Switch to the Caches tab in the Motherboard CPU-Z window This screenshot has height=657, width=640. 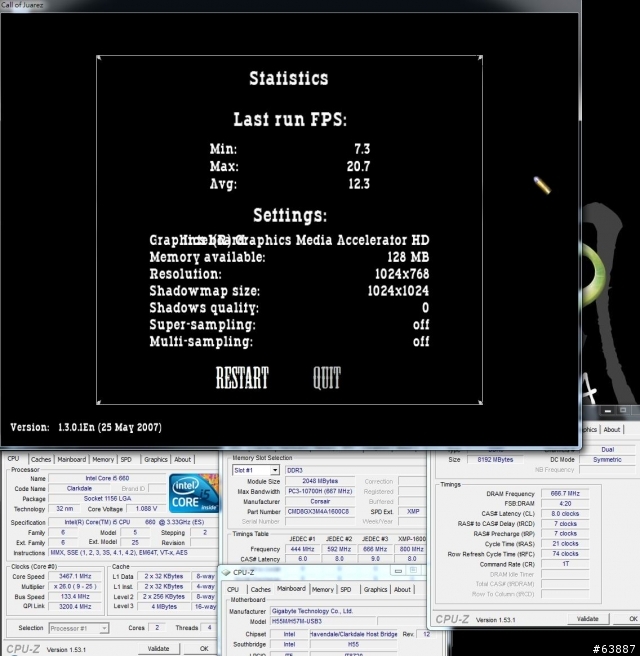(260, 590)
